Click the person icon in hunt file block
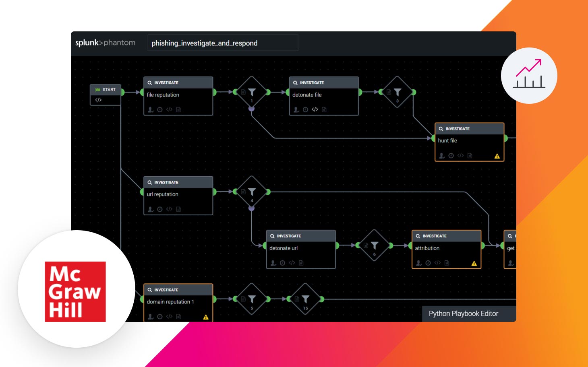The image size is (588, 367). [x=442, y=156]
